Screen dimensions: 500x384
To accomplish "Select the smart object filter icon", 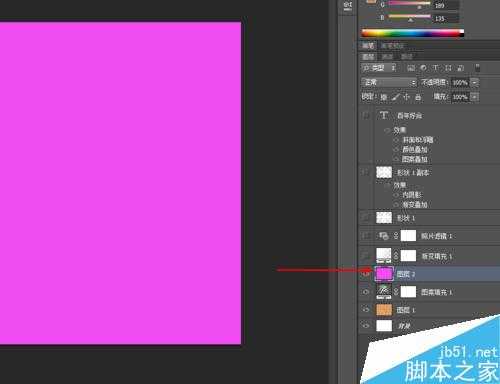I will pos(461,68).
